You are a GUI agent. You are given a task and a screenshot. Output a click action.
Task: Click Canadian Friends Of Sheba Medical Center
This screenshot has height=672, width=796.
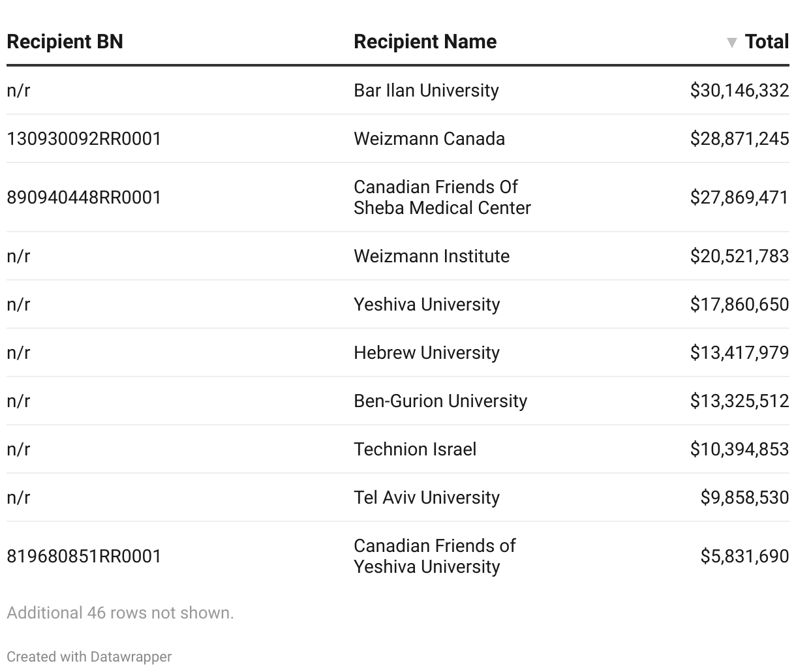(442, 197)
